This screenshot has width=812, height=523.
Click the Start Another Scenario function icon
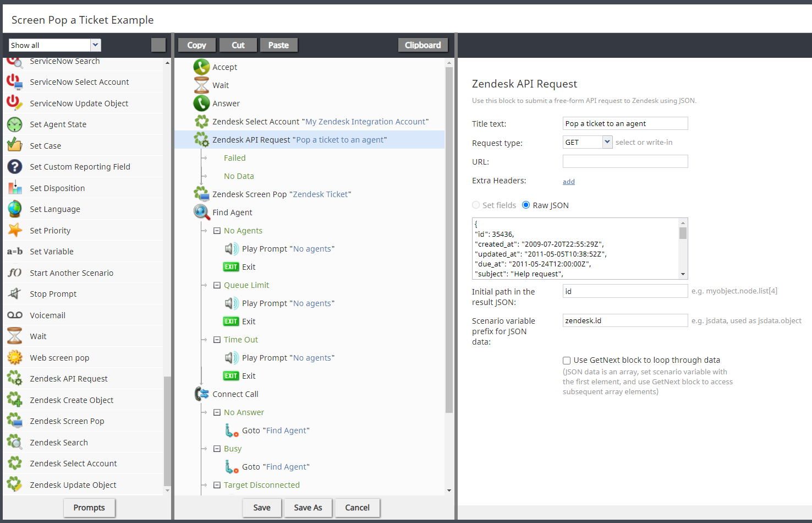coord(14,273)
